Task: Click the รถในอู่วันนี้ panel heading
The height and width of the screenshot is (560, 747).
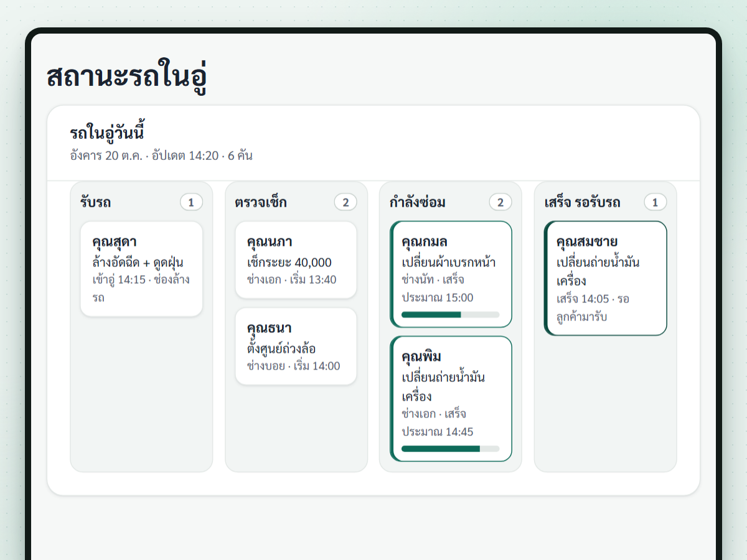Action: click(108, 133)
